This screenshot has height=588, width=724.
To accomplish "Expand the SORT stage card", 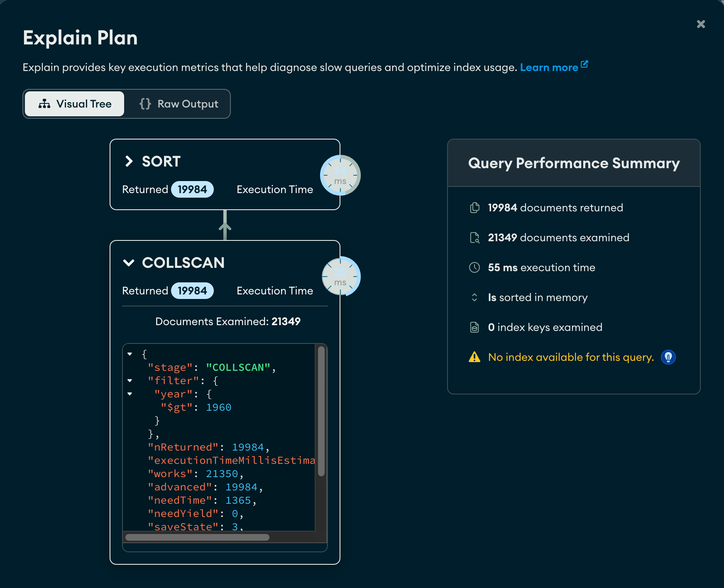I will (x=129, y=161).
